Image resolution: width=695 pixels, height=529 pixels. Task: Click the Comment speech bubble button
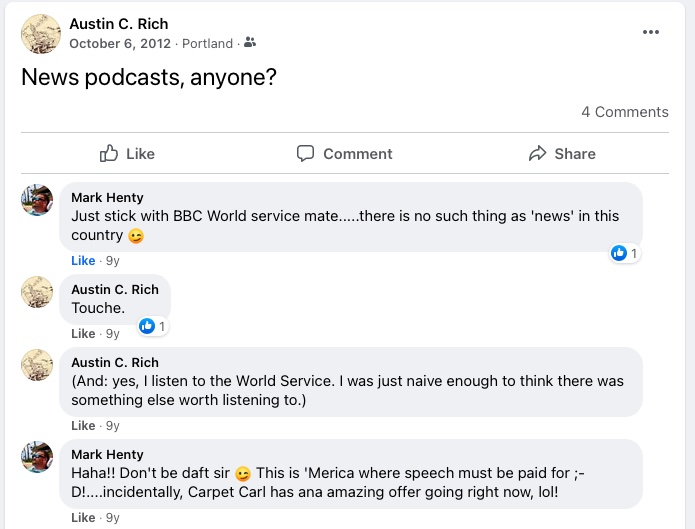pyautogui.click(x=344, y=153)
